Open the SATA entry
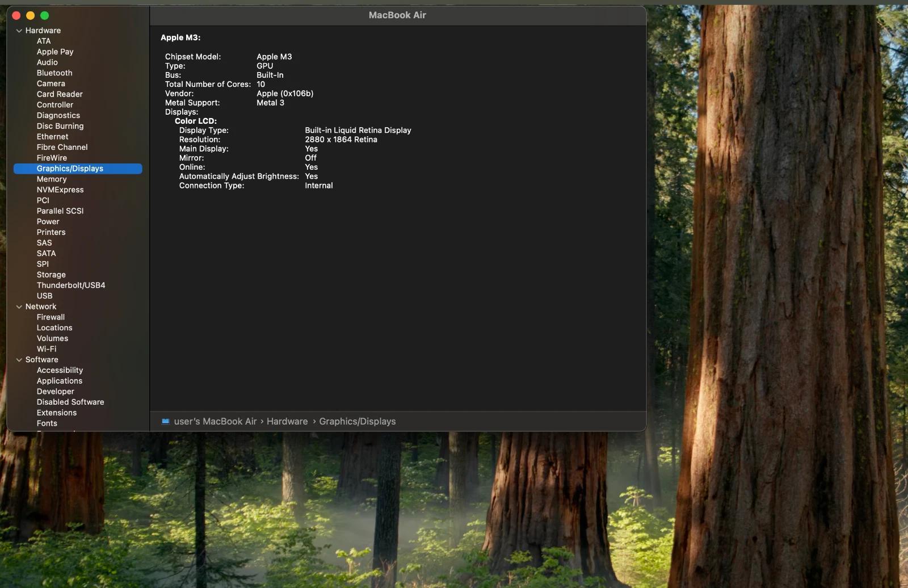This screenshot has width=908, height=588. [x=46, y=254]
